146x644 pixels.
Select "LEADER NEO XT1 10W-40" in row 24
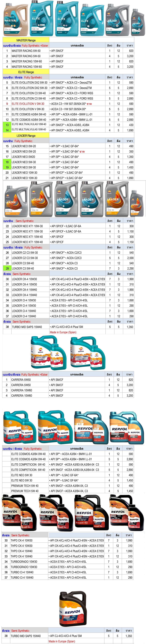click(x=27, y=237)
